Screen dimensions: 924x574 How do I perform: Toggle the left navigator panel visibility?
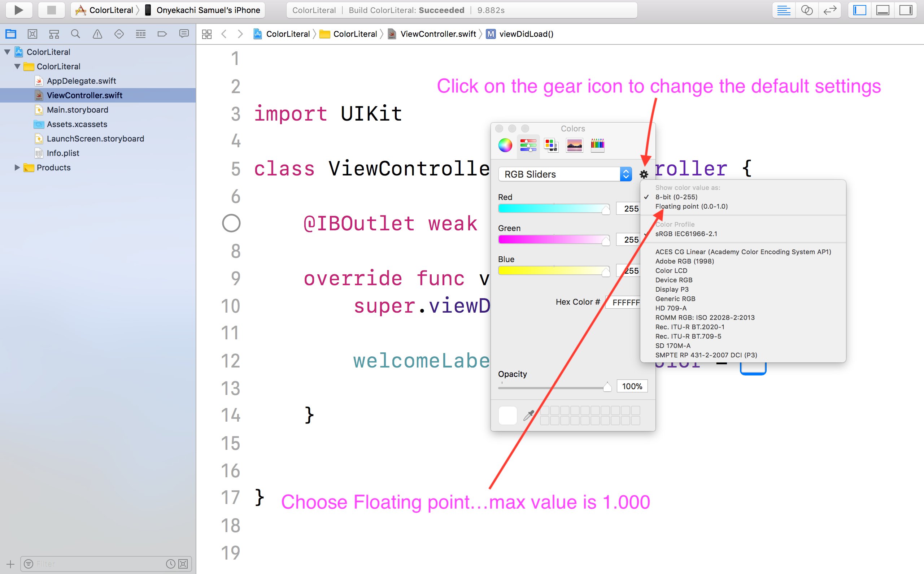point(859,10)
